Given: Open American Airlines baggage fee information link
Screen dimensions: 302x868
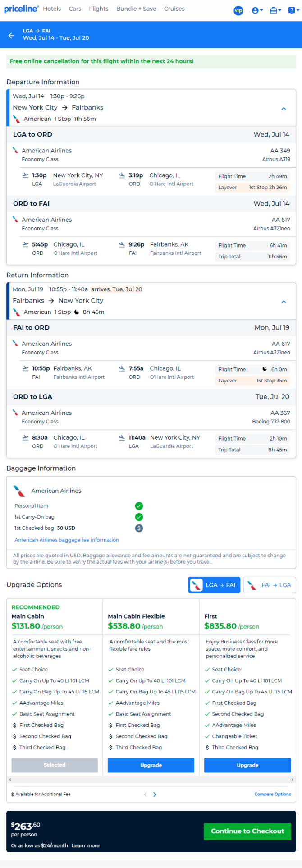Looking at the screenshot, I should 67,540.
